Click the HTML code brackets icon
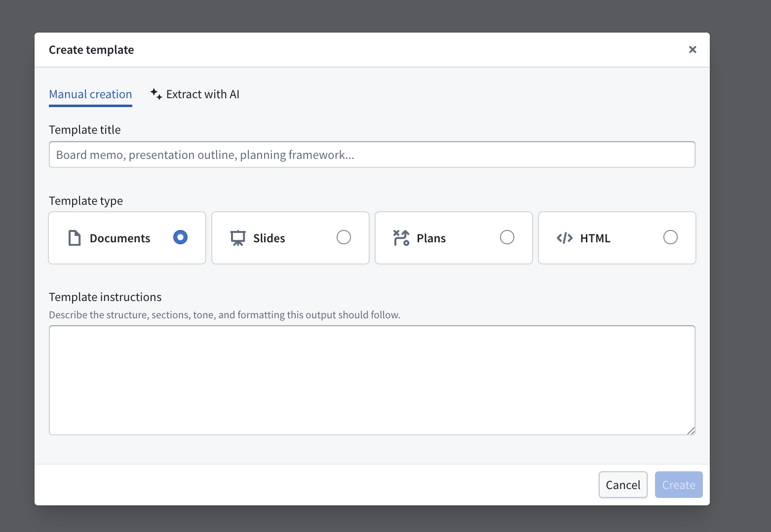The height and width of the screenshot is (532, 771). point(565,238)
